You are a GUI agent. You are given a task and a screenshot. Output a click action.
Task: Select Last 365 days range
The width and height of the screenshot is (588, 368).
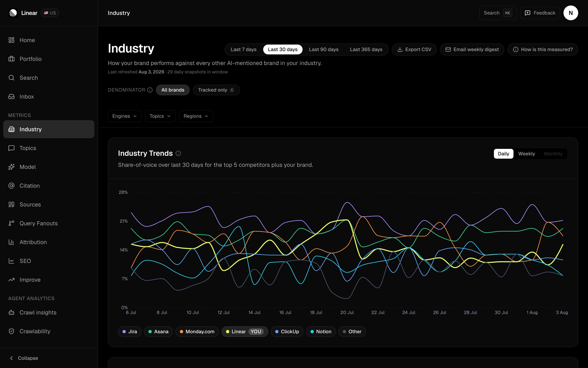point(366,50)
